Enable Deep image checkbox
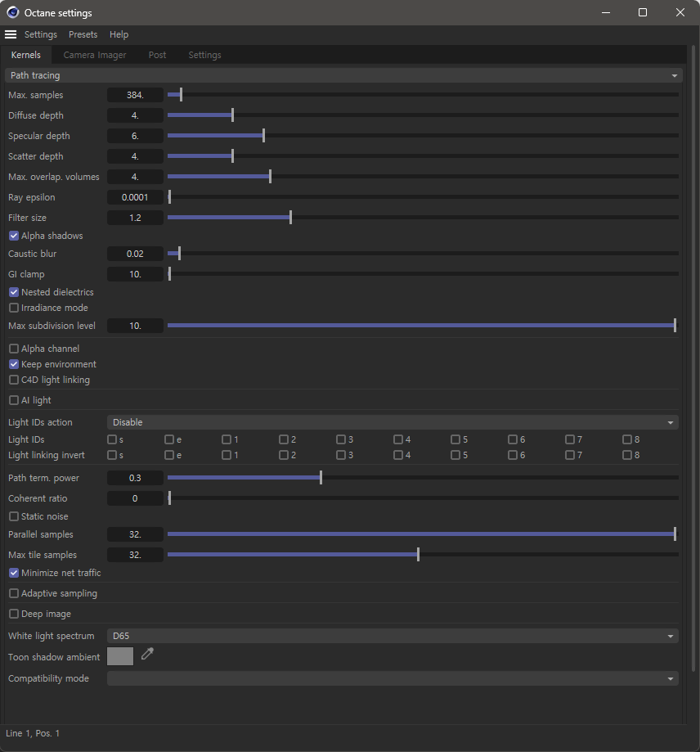Image resolution: width=700 pixels, height=752 pixels. click(14, 614)
